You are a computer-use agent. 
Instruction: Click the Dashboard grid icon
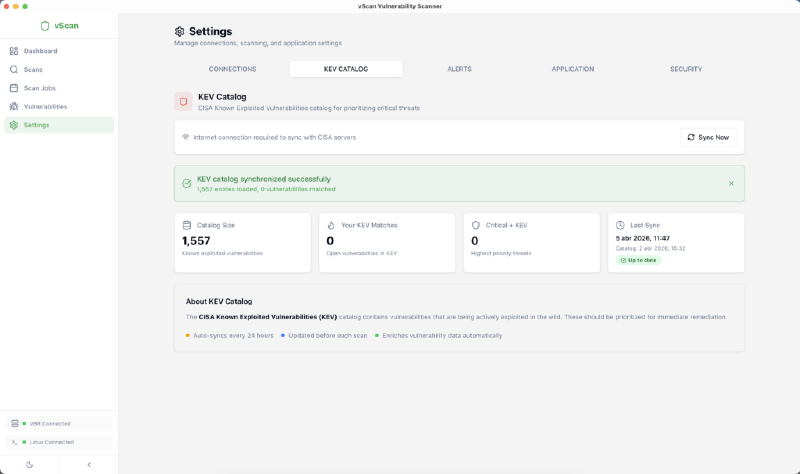click(x=14, y=51)
